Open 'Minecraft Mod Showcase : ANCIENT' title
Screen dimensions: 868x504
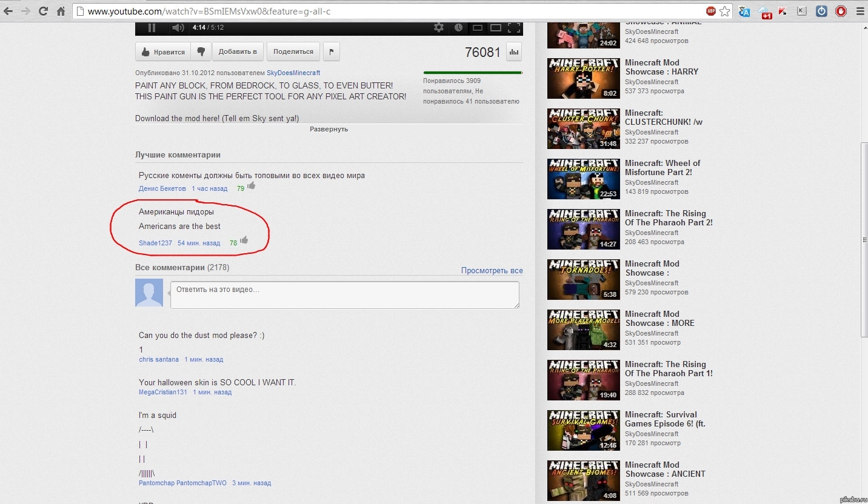665,469
